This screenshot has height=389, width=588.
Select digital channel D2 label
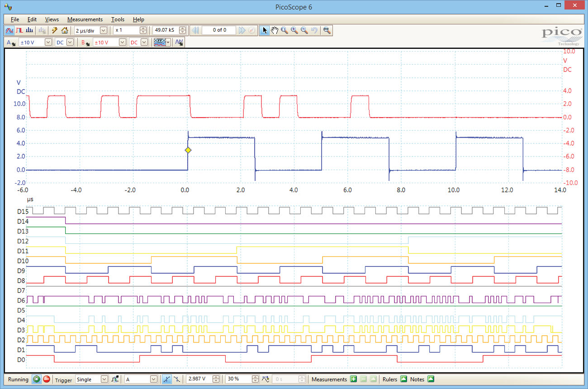point(21,340)
